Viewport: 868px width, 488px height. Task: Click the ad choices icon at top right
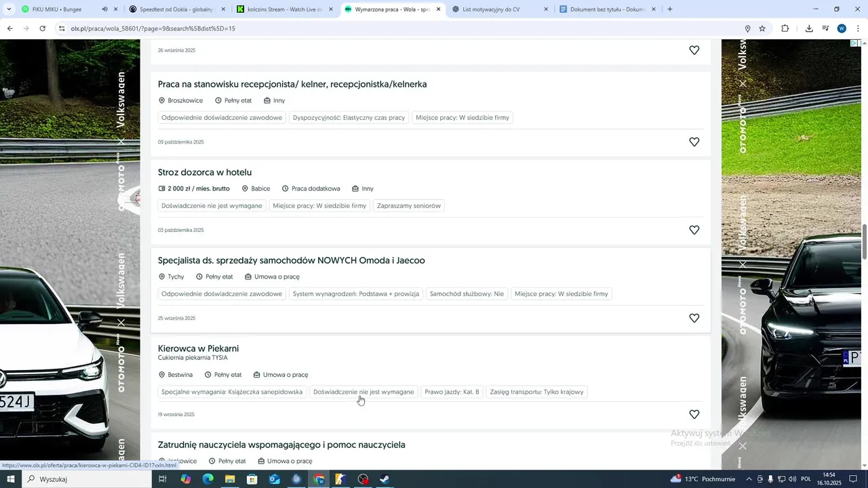[x=855, y=43]
